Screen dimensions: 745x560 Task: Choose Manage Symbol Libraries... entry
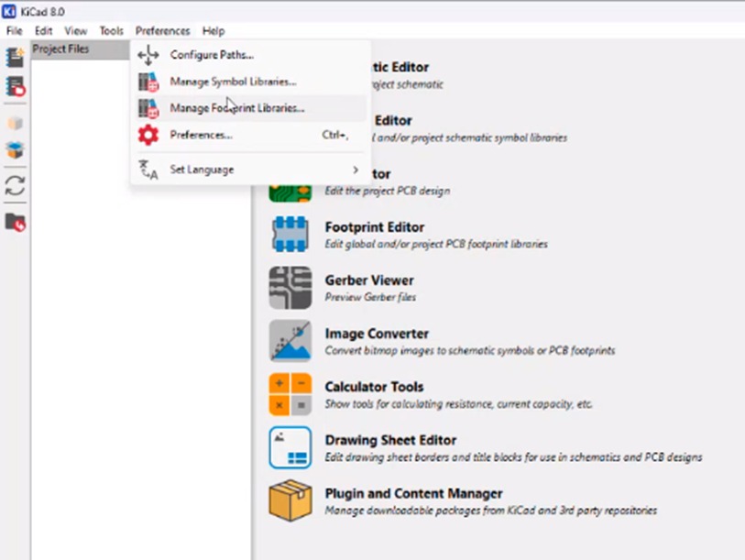(250, 82)
